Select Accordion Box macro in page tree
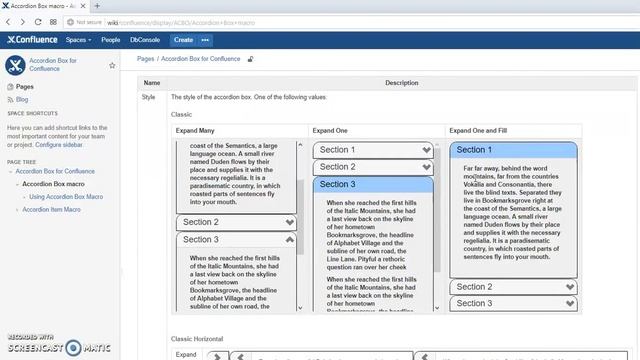Image resolution: width=640 pixels, height=360 pixels. point(53,184)
